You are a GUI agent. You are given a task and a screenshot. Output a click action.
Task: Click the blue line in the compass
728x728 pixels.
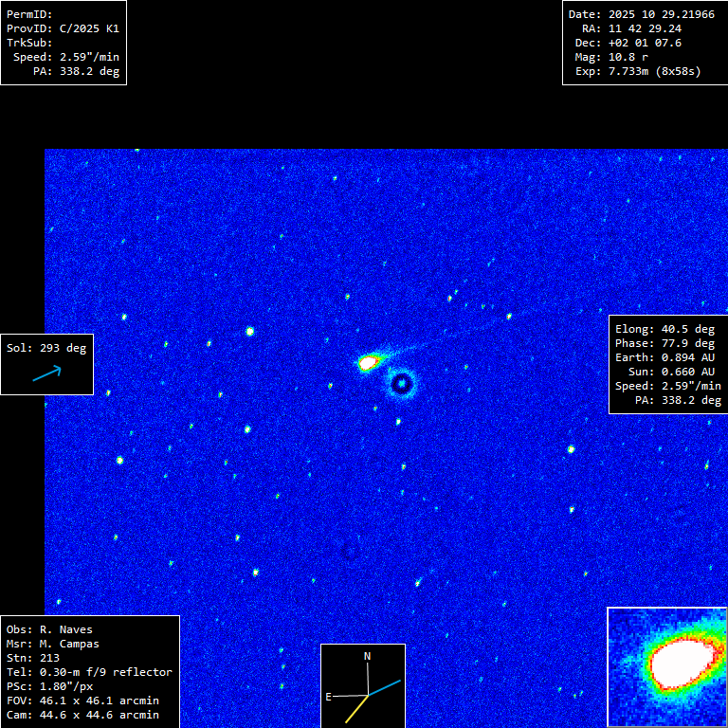385,687
